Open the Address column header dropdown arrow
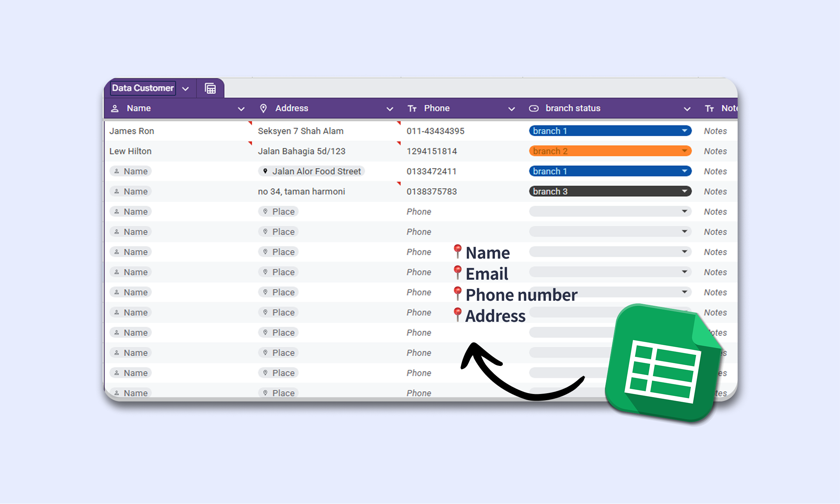 click(x=390, y=109)
